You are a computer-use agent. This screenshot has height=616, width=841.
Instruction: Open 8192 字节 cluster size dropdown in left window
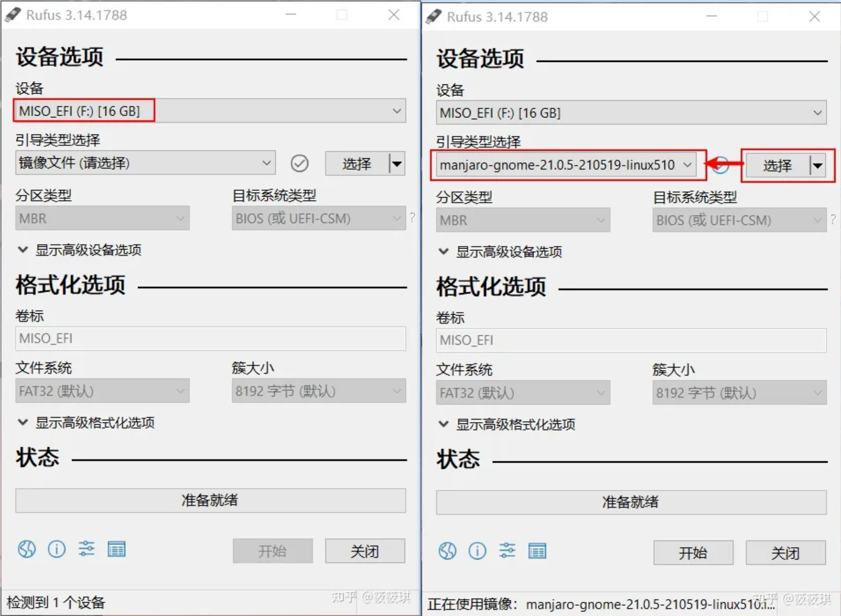point(319,391)
